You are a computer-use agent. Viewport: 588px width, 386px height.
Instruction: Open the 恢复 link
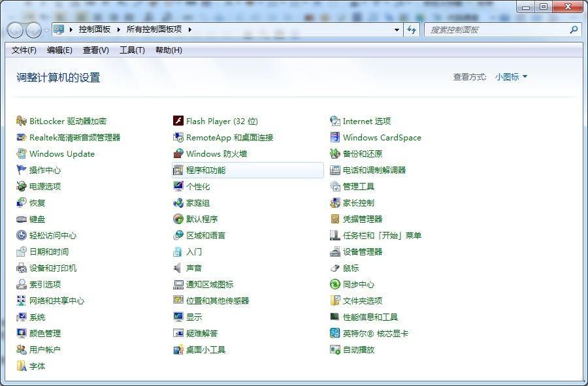click(37, 202)
